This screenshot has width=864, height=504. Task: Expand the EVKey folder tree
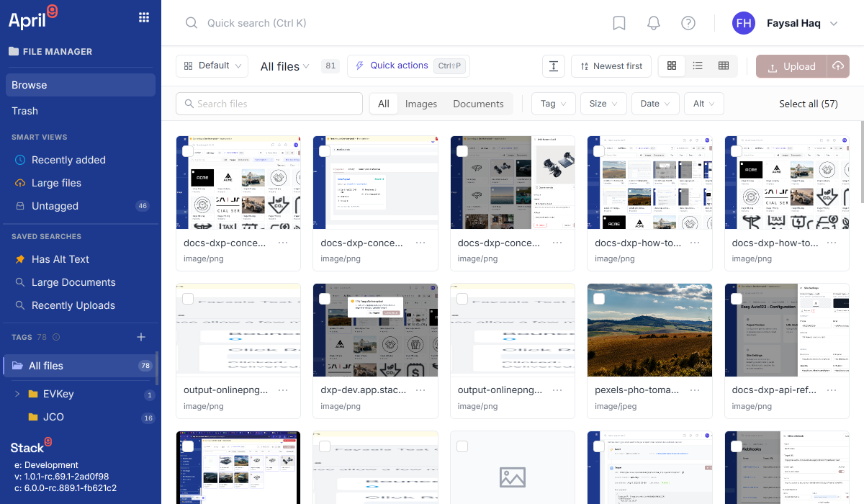[17, 395]
